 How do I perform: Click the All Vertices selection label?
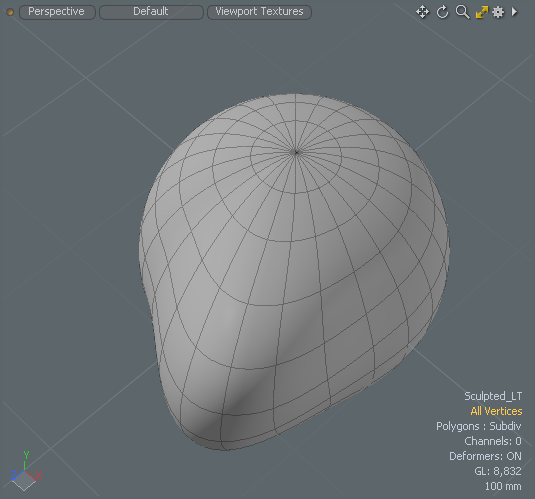tap(496, 411)
